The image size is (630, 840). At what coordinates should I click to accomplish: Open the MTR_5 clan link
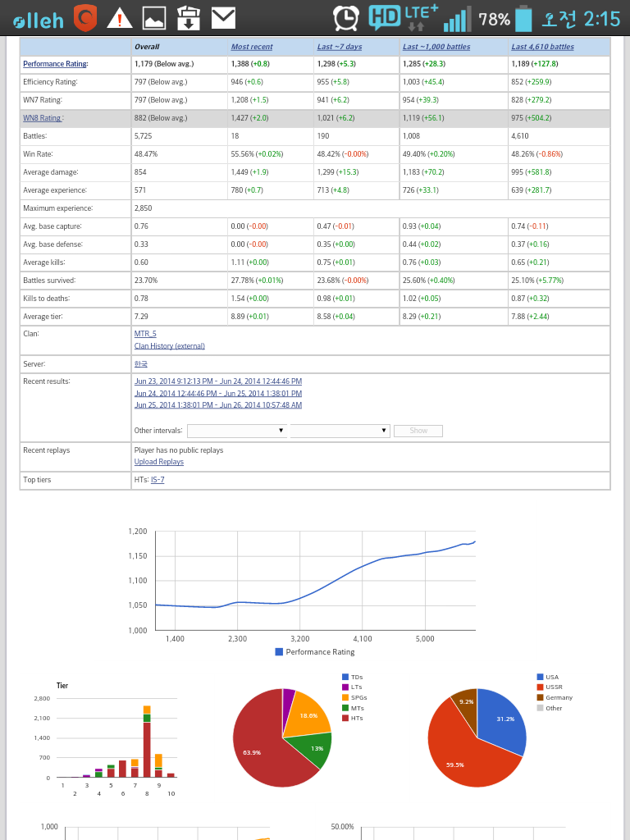pyautogui.click(x=145, y=334)
